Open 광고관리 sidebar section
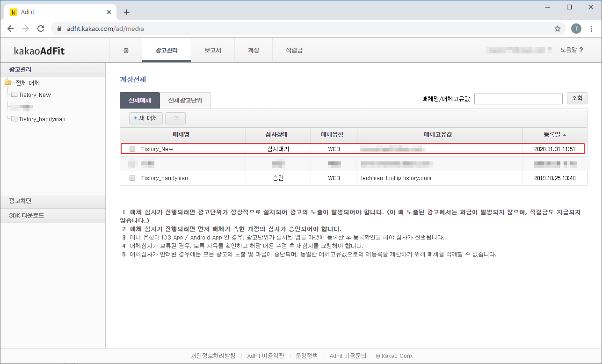 click(x=53, y=70)
